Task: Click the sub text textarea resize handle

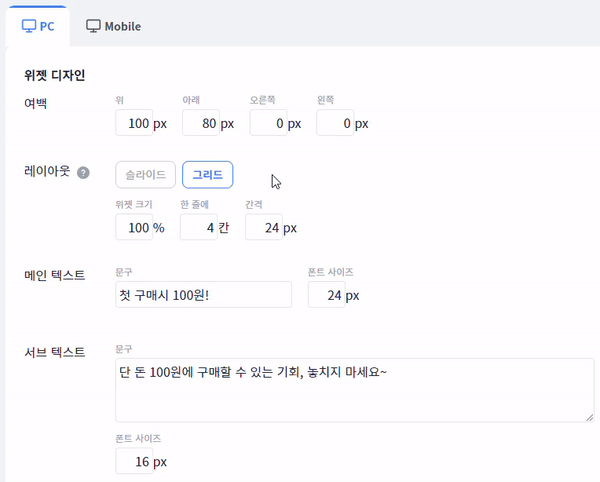Action: (588, 416)
